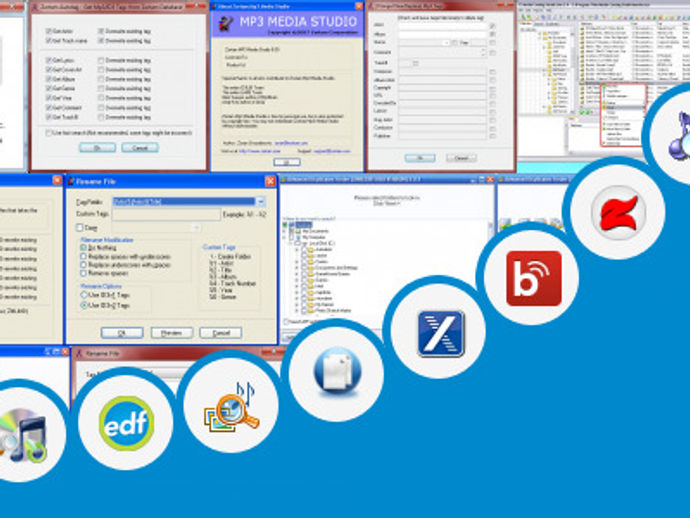
Task: Select the Do Nothing radio option
Action: tap(83, 248)
